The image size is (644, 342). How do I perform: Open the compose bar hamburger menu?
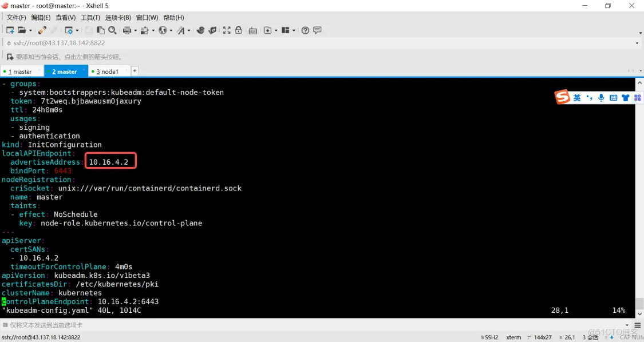[x=638, y=325]
